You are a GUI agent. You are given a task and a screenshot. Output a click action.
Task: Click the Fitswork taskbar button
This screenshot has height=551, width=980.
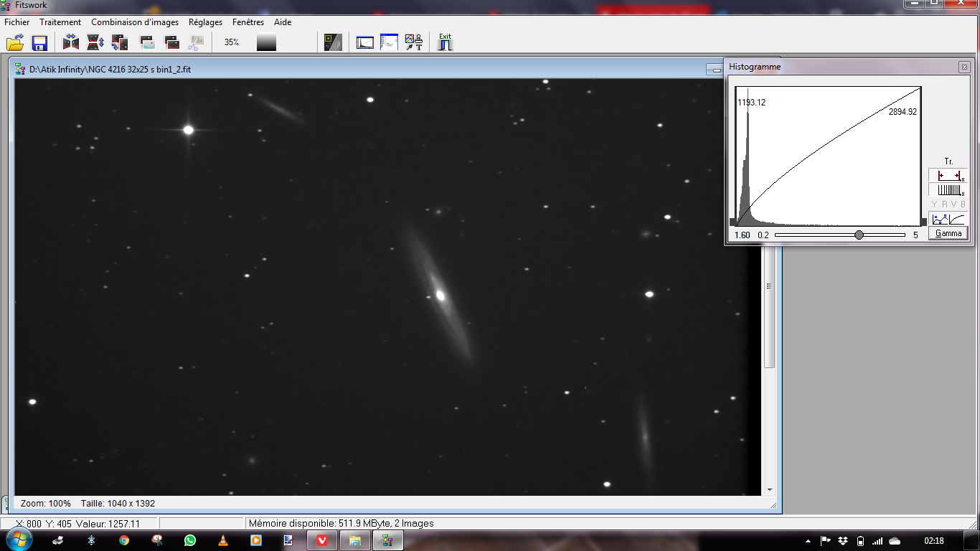click(x=388, y=540)
